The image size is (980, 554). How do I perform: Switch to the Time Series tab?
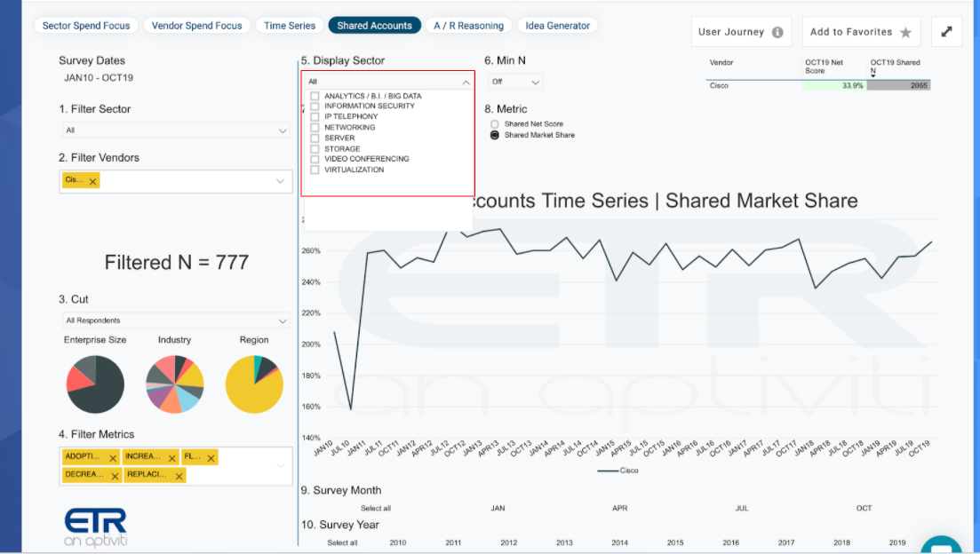pos(290,26)
